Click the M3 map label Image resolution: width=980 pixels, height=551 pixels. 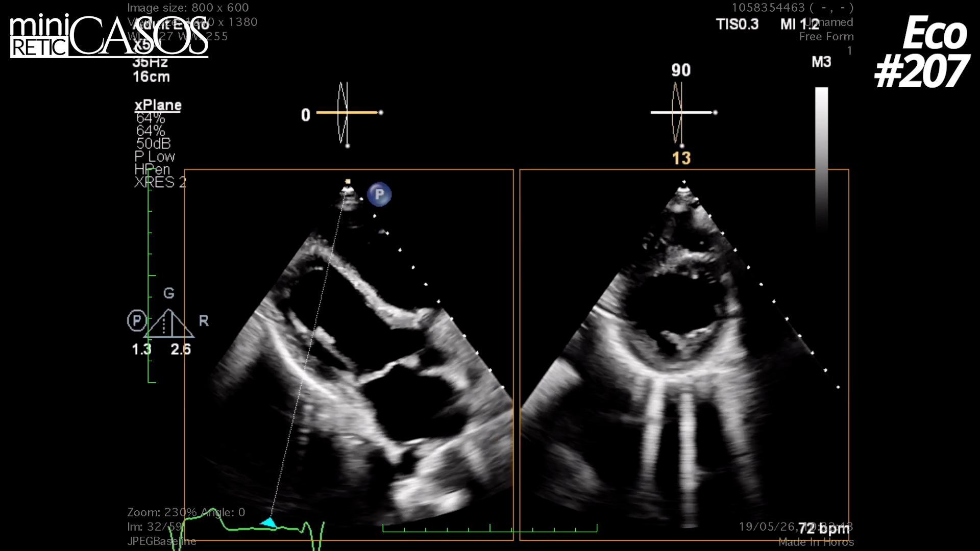point(821,62)
